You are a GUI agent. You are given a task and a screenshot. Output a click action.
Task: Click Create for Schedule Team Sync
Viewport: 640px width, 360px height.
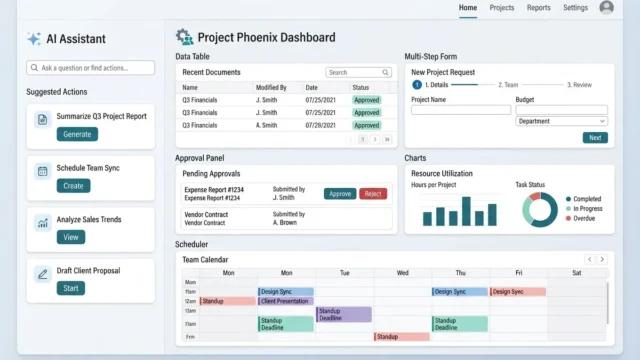click(73, 186)
